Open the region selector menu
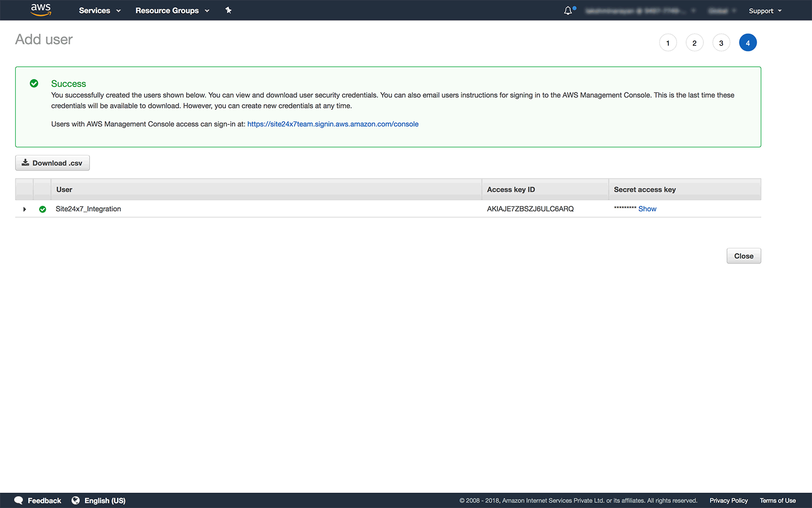Screen dimensions: 812x508 pyautogui.click(x=722, y=11)
